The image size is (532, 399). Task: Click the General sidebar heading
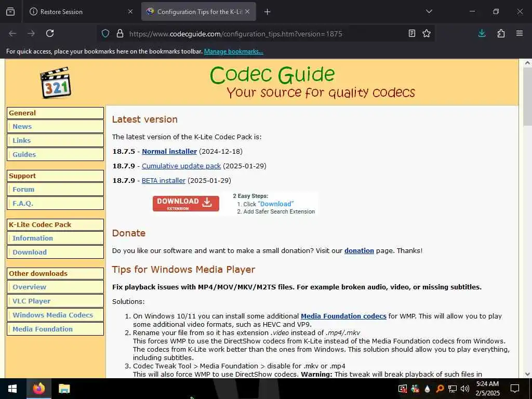55,113
